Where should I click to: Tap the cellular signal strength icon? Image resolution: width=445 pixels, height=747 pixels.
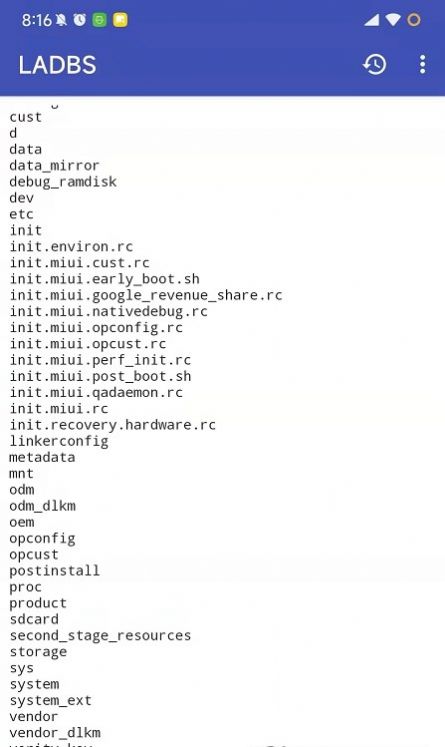tap(372, 20)
